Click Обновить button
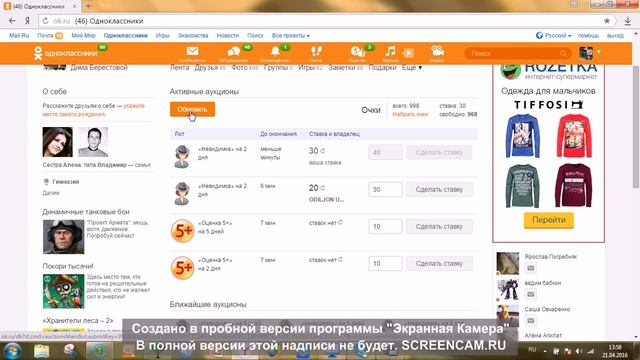This screenshot has height=360, width=640. [x=192, y=109]
